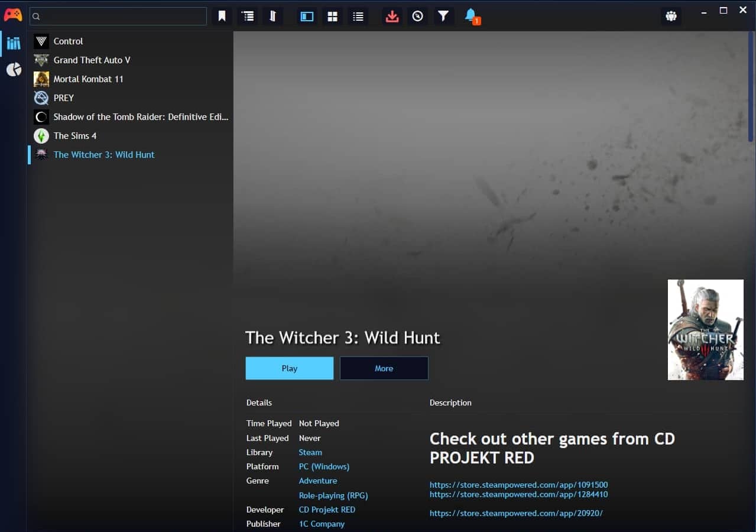The width and height of the screenshot is (756, 532).
Task: Click the Witcher 3 wolf icon
Action: pyautogui.click(x=41, y=155)
